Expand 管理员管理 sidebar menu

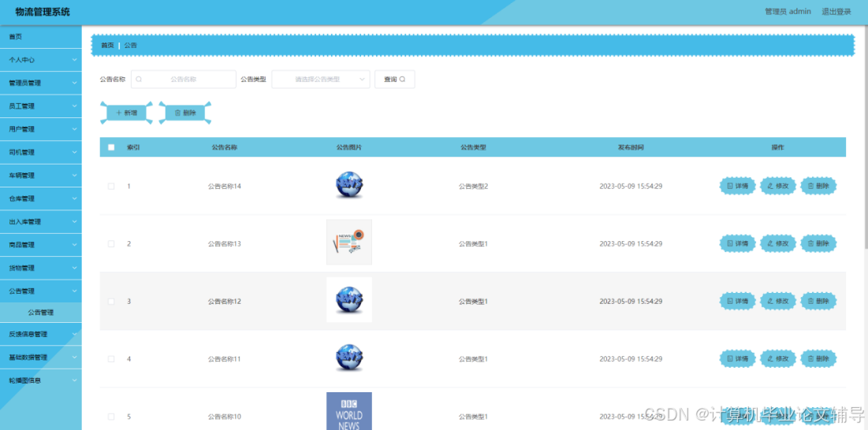click(40, 83)
